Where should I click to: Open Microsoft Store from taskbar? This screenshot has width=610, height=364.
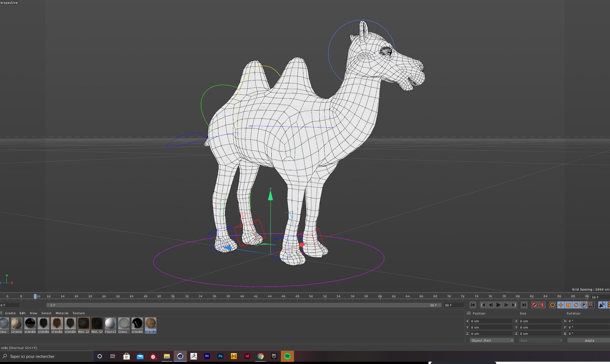(127, 356)
